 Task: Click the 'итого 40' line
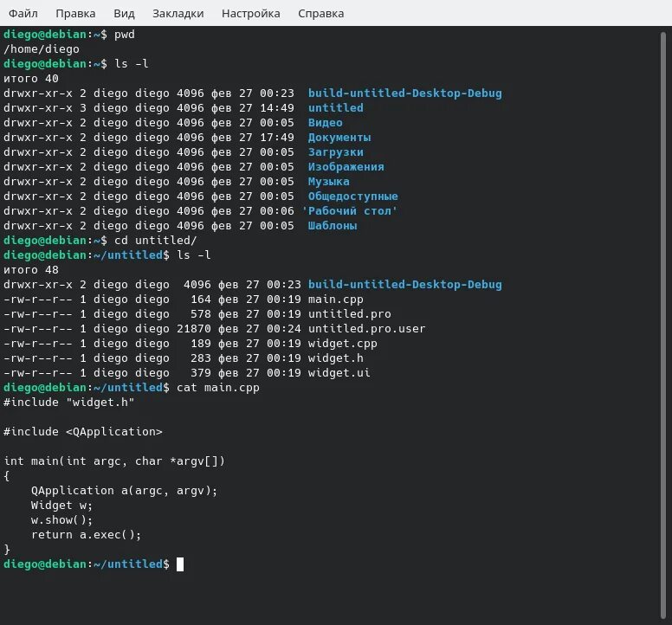[31, 79]
